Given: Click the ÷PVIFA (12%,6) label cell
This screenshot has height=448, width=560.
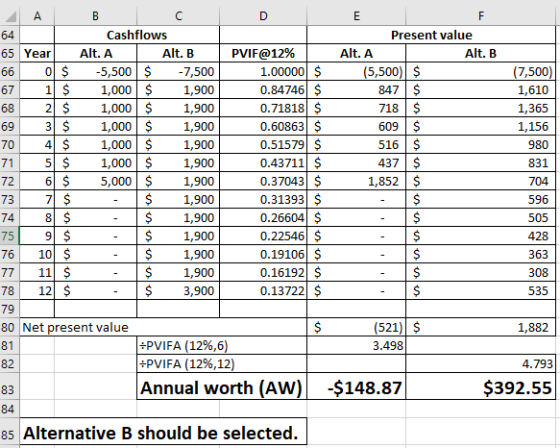Looking at the screenshot, I should click(222, 346).
